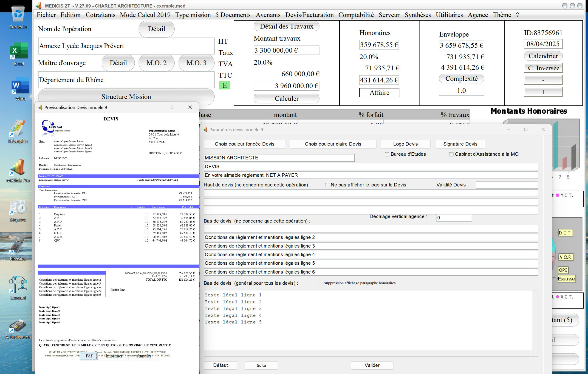This screenshot has width=588, height=374.
Task: Click the M.O. 2 button
Action: (x=156, y=63)
